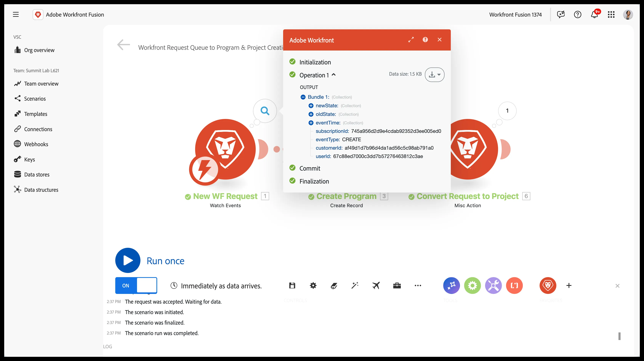
Task: Click the auto-align magic wand
Action: 355,286
